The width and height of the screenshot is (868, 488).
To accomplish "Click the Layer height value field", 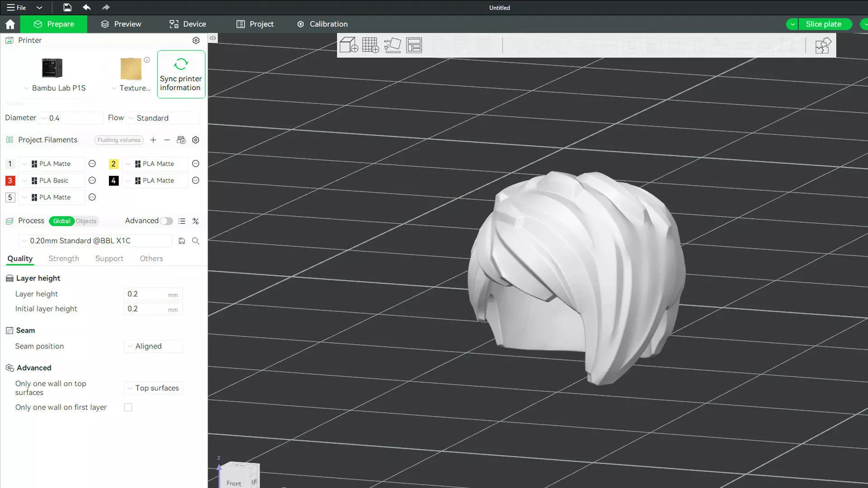I will [x=153, y=294].
